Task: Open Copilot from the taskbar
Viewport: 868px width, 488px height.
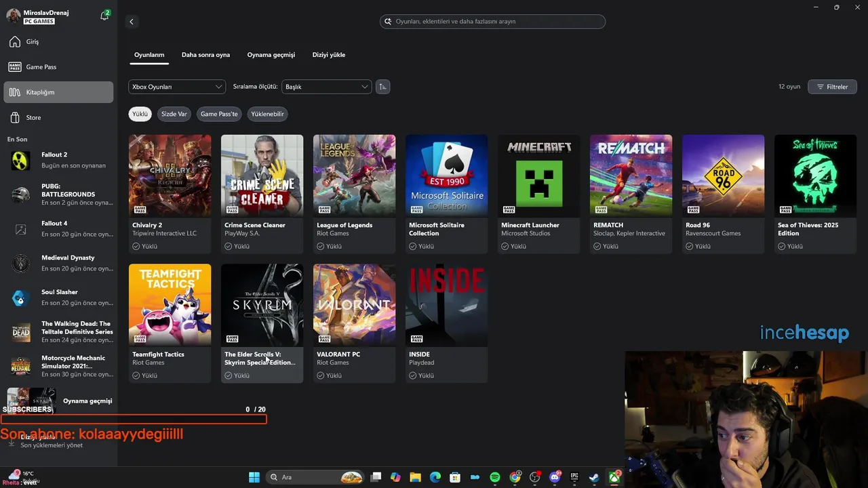Action: point(396,477)
